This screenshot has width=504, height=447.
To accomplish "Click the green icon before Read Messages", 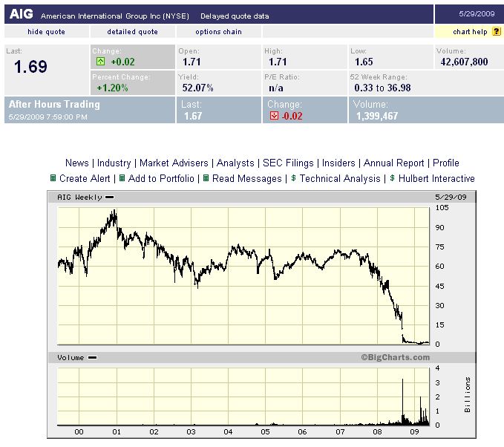I will [206, 178].
